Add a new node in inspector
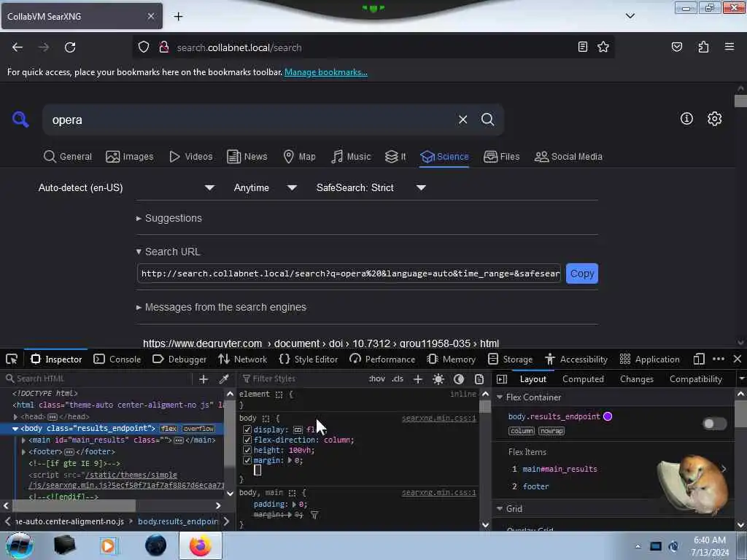Image resolution: width=747 pixels, height=560 pixels. tap(204, 379)
